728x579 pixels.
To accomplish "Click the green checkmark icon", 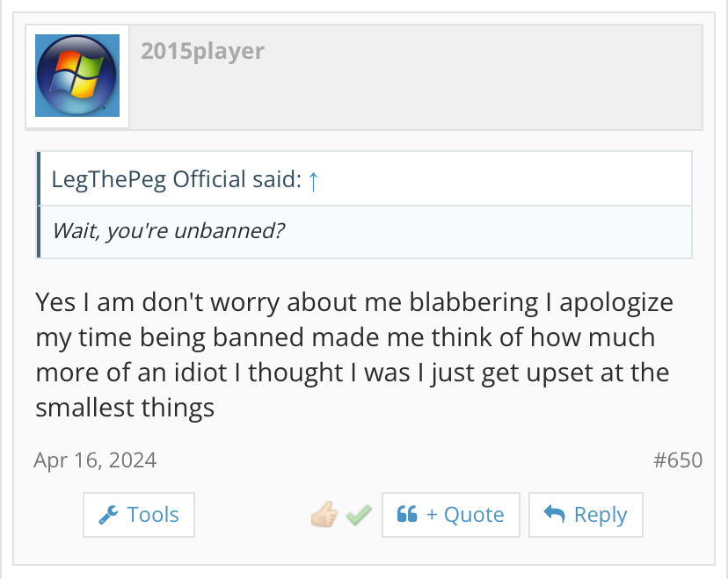I will (358, 515).
